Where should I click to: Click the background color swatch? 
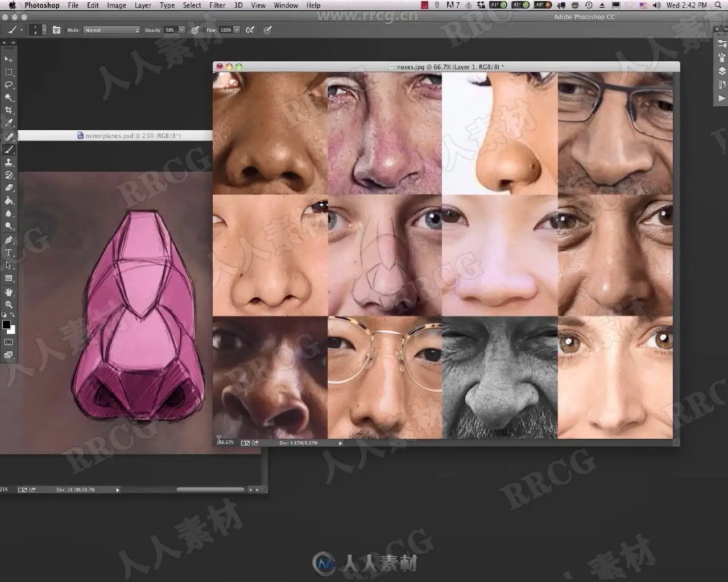click(13, 330)
